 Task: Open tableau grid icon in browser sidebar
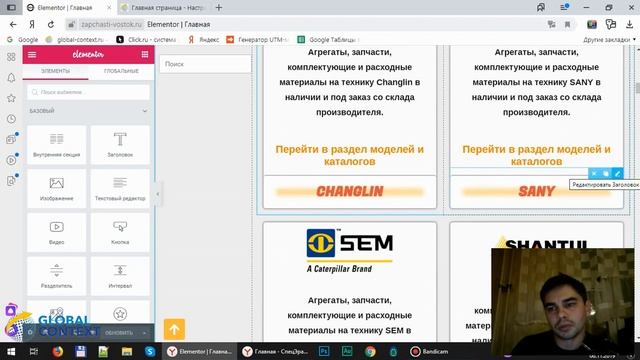[11, 57]
